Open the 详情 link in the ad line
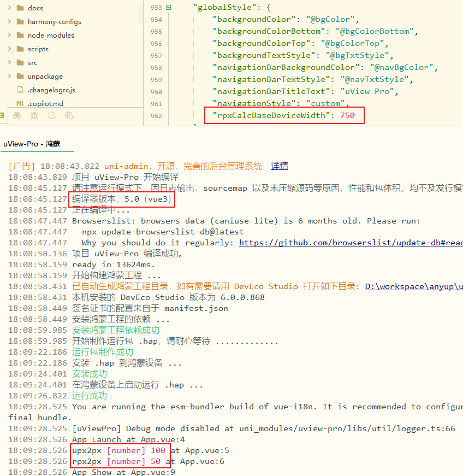 coord(280,166)
